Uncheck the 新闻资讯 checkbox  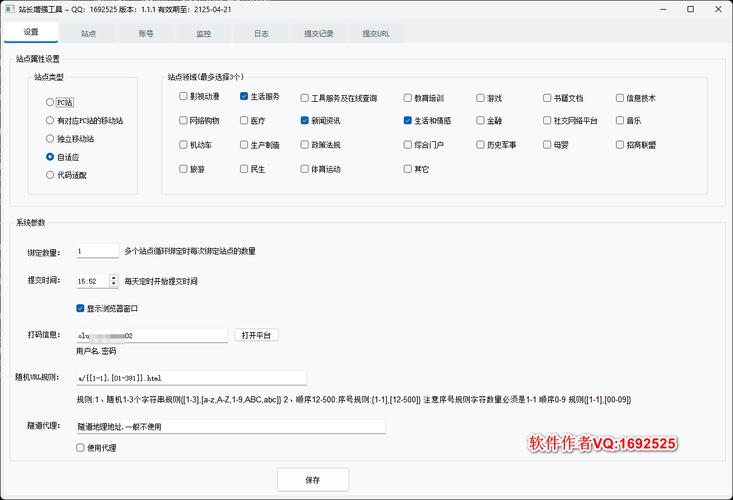click(305, 120)
